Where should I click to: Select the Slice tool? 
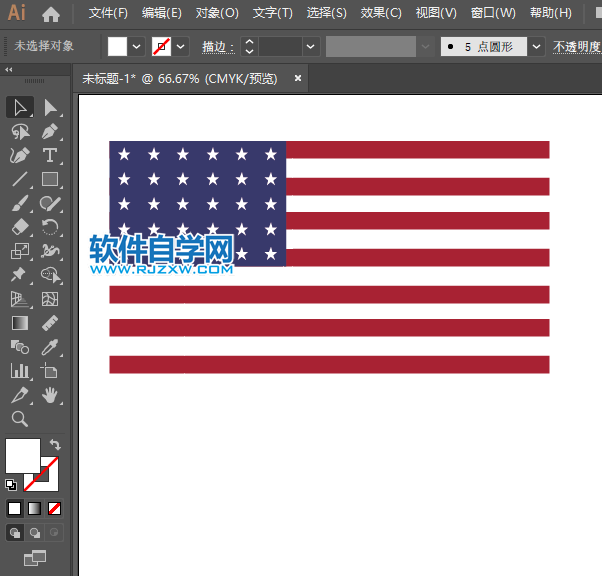pyautogui.click(x=20, y=395)
